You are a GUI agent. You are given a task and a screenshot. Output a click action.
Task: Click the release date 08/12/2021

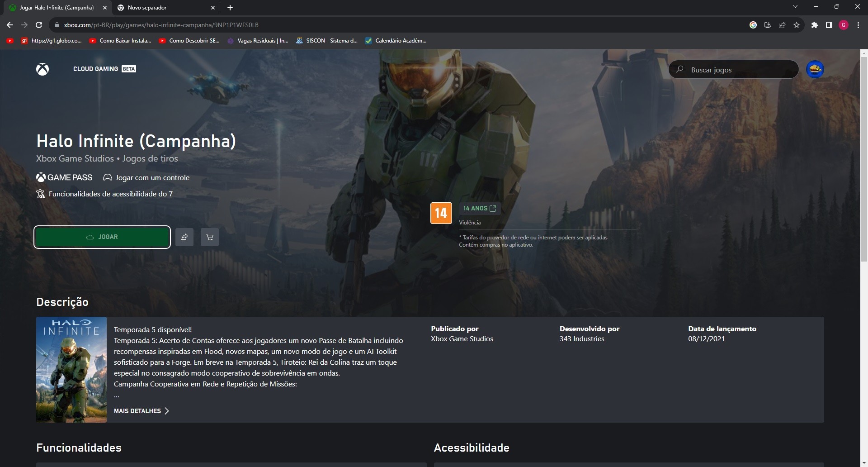(x=706, y=338)
